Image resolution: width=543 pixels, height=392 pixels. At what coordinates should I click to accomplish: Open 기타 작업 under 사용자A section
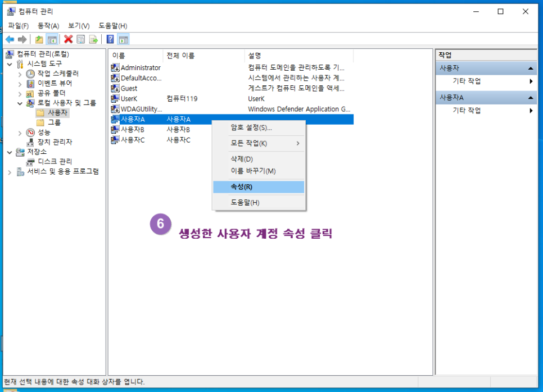[467, 111]
